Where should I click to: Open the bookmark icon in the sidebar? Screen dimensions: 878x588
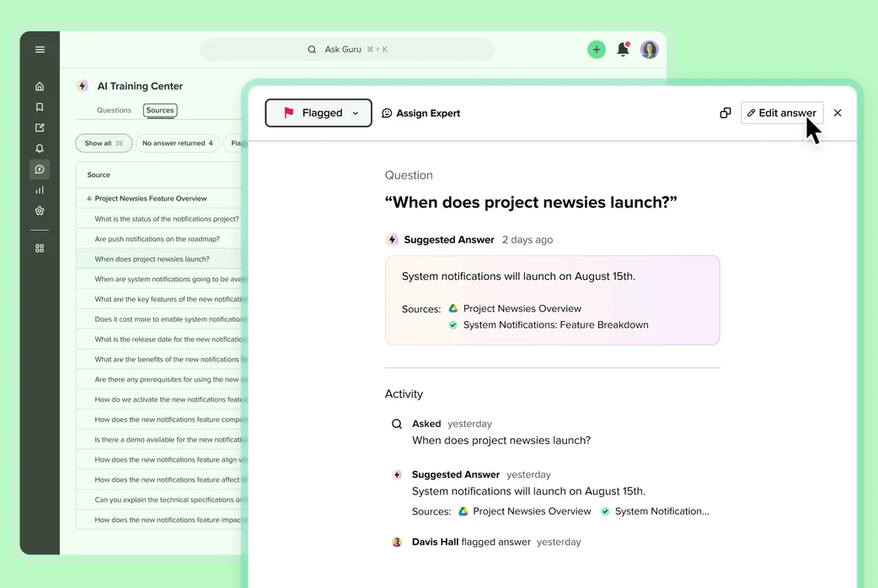(x=40, y=107)
